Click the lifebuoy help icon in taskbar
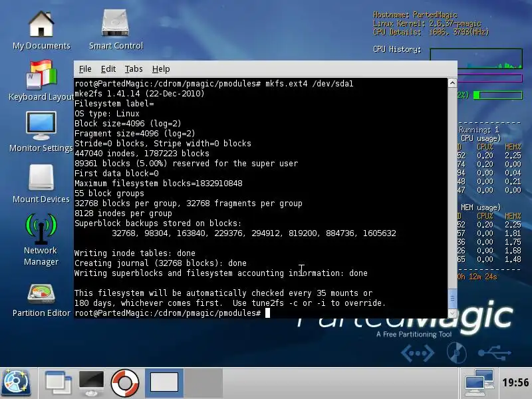 (x=125, y=383)
